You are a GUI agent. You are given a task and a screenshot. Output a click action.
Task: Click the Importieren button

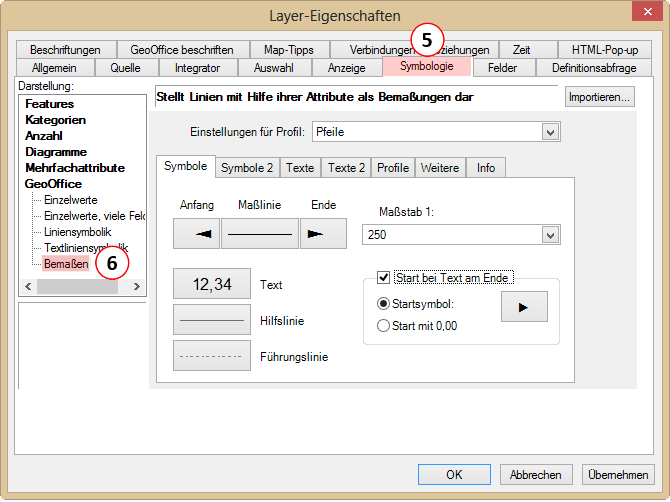click(600, 97)
